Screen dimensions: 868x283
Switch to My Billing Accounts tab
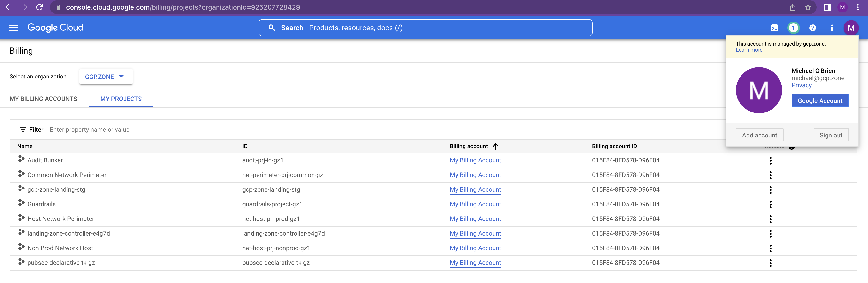click(43, 99)
